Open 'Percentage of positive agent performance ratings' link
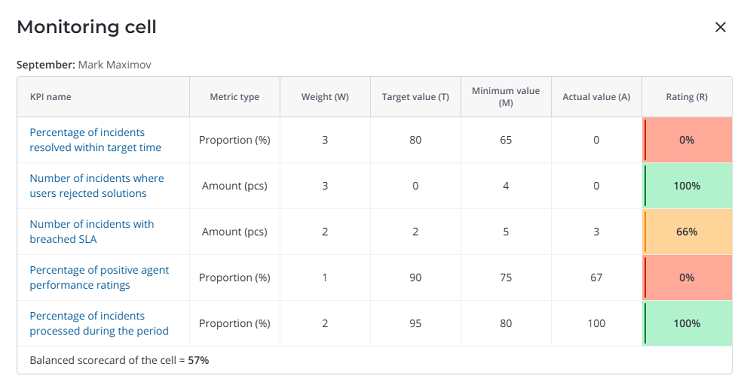750x391 pixels. [99, 278]
